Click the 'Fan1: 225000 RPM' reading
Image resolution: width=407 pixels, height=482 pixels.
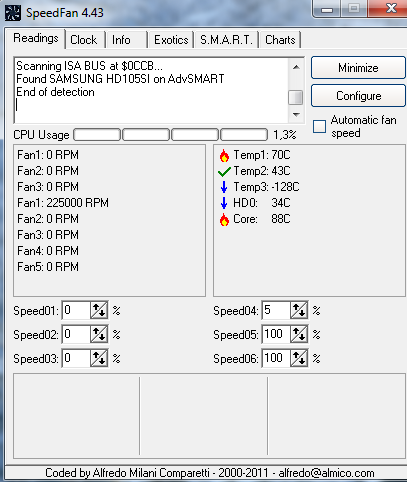coord(63,203)
